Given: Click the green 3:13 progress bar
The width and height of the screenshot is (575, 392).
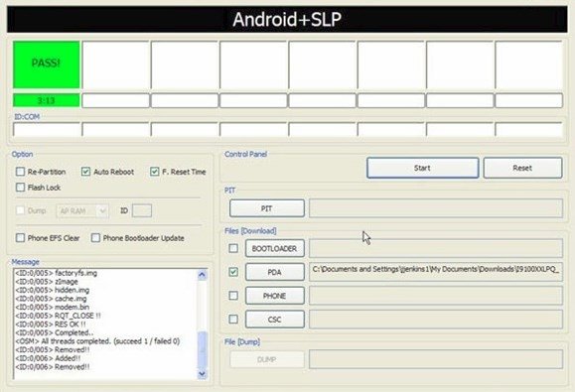Looking at the screenshot, I should 47,100.
